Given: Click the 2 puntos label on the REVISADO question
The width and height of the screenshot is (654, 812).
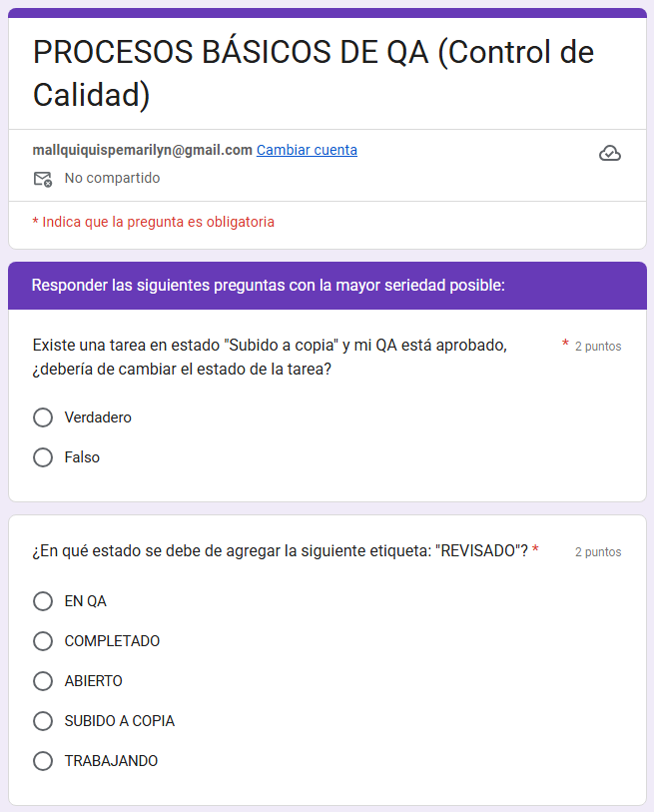Looking at the screenshot, I should click(x=598, y=551).
